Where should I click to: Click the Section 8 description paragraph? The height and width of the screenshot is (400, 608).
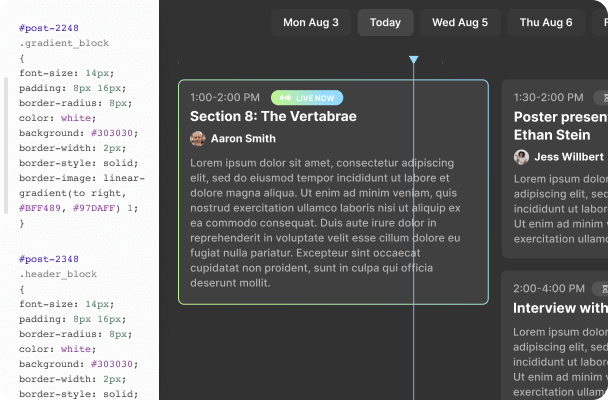325,223
